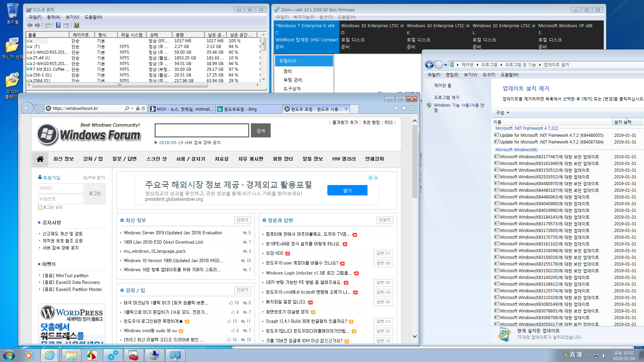Click the Dism++ gears icon on taskbar
644x362 pixels.
(x=113, y=355)
